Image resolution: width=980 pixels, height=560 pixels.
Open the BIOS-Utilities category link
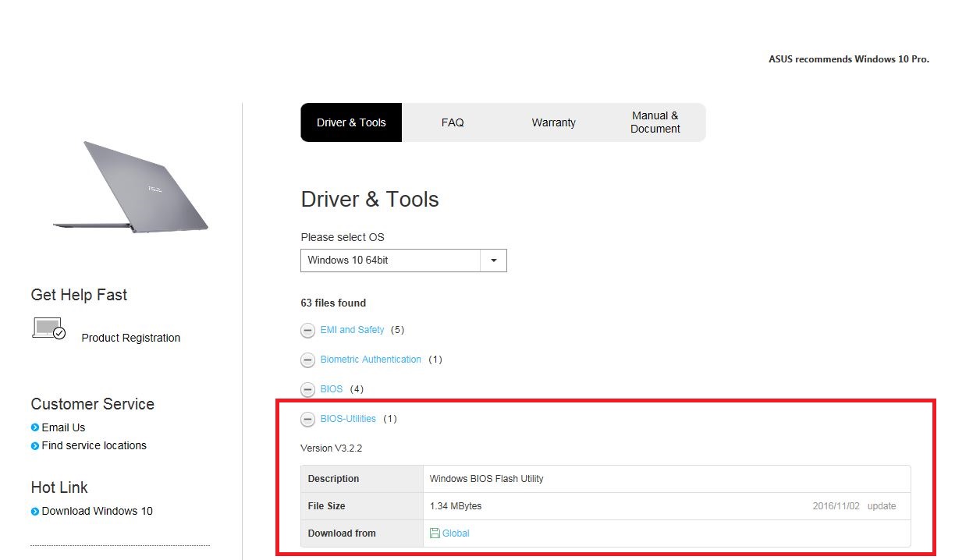click(348, 419)
